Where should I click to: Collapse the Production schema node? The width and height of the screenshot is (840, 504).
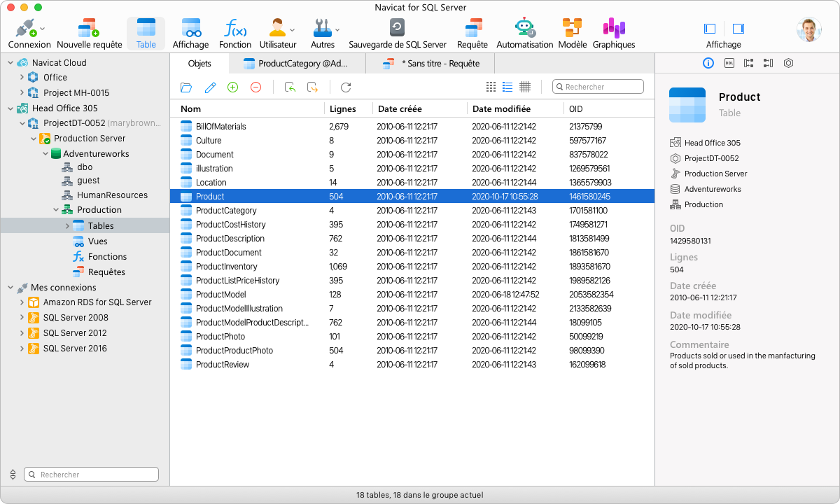click(56, 210)
